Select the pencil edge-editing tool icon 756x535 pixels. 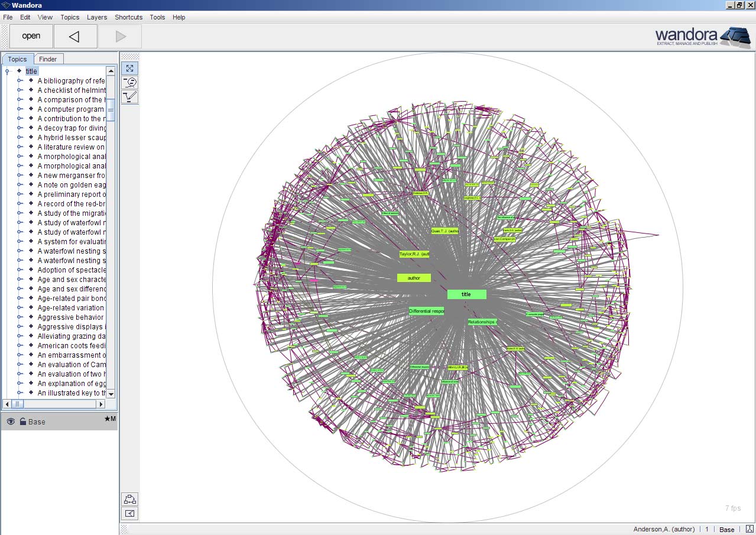click(129, 97)
